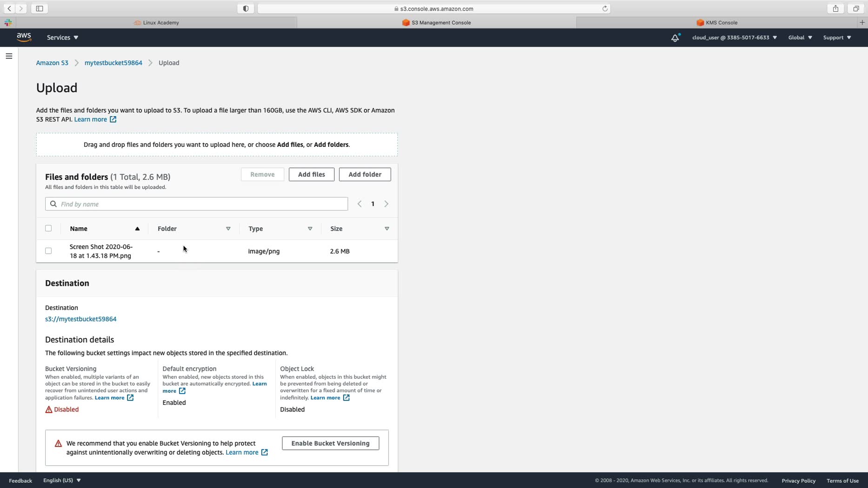Click the AWS logo home icon
Viewport: 868px width, 488px height.
point(24,37)
